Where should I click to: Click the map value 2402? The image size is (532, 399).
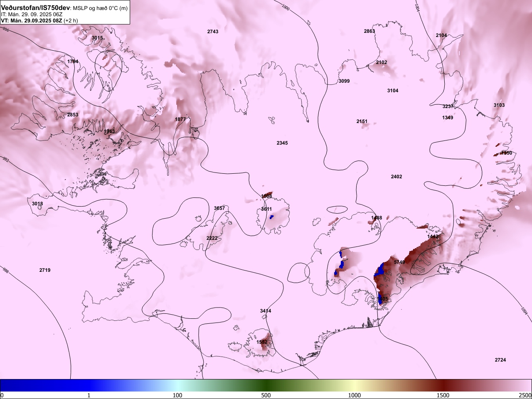(397, 177)
